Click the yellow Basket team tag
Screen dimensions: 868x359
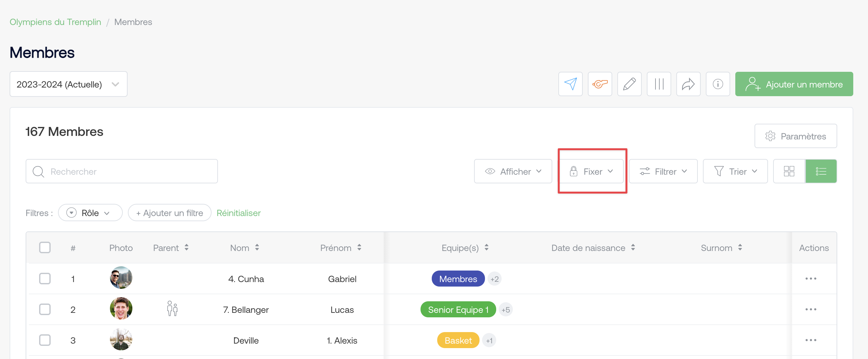pyautogui.click(x=458, y=340)
